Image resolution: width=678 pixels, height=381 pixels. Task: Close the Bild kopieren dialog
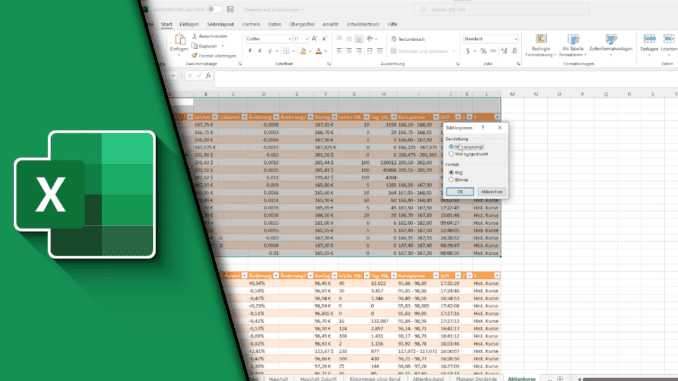(499, 128)
